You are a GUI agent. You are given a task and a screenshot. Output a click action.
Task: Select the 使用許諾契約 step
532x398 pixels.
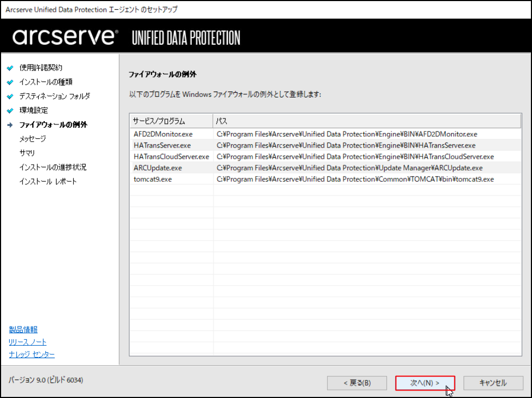coord(41,68)
